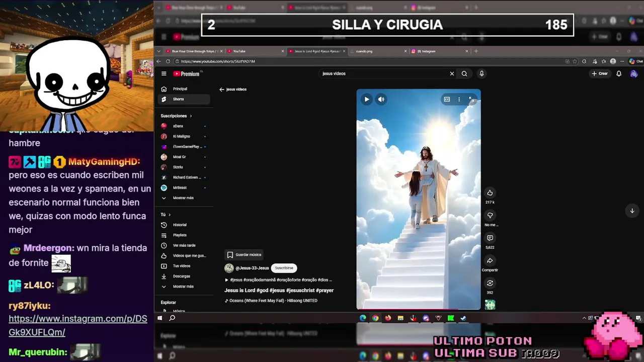Toggle captions on the Short
This screenshot has height=362, width=644.
tap(447, 100)
